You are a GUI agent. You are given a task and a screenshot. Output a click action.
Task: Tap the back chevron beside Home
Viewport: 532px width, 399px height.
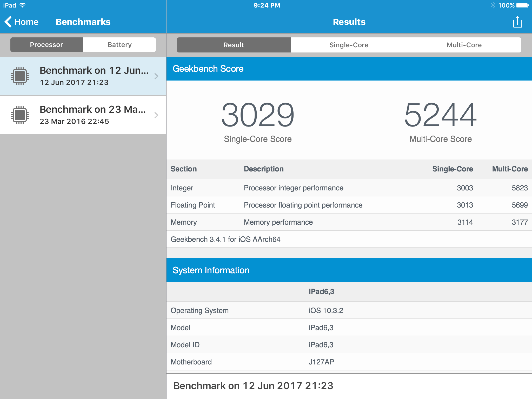(8, 22)
